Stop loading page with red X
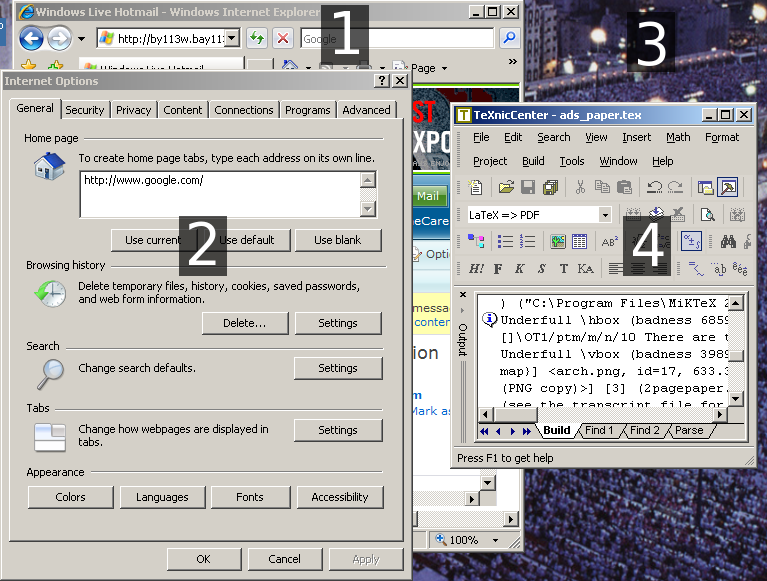The width and height of the screenshot is (767, 581). pyautogui.click(x=283, y=38)
